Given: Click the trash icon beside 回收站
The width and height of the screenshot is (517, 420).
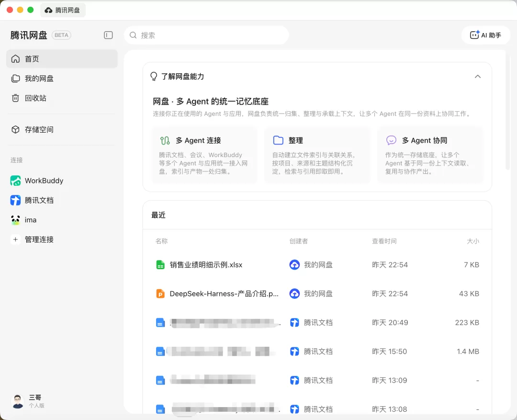Looking at the screenshot, I should pyautogui.click(x=15, y=98).
